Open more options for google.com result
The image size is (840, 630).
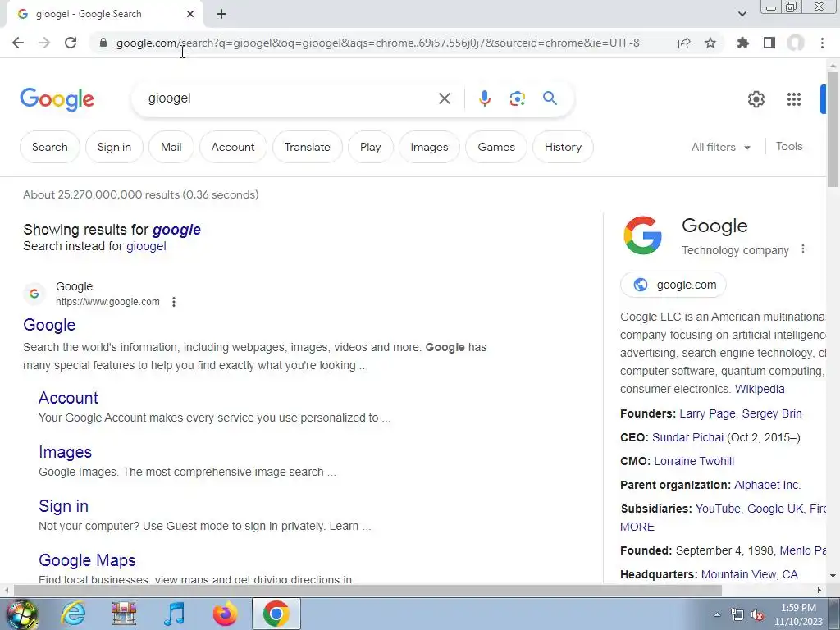click(174, 302)
